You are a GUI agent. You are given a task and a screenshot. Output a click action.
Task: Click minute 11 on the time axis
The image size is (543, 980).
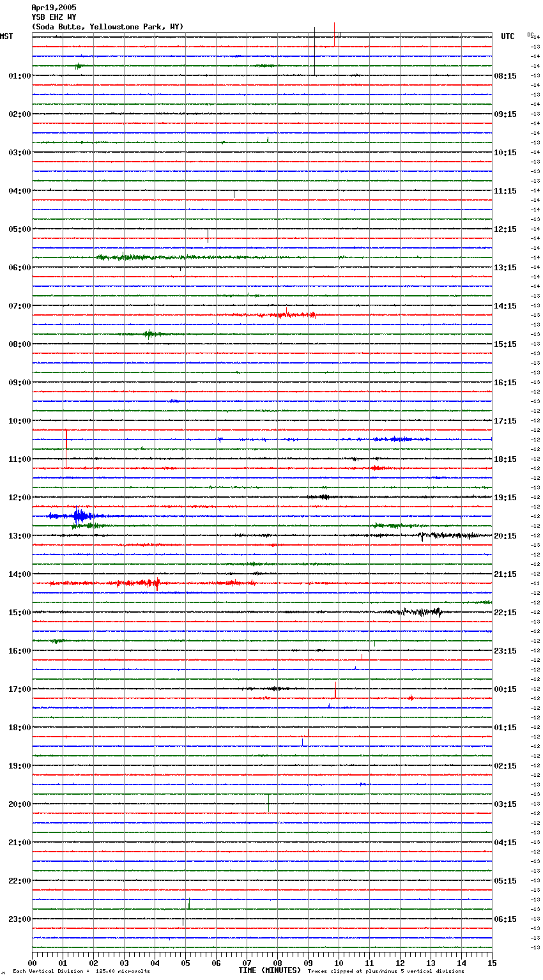point(369,963)
